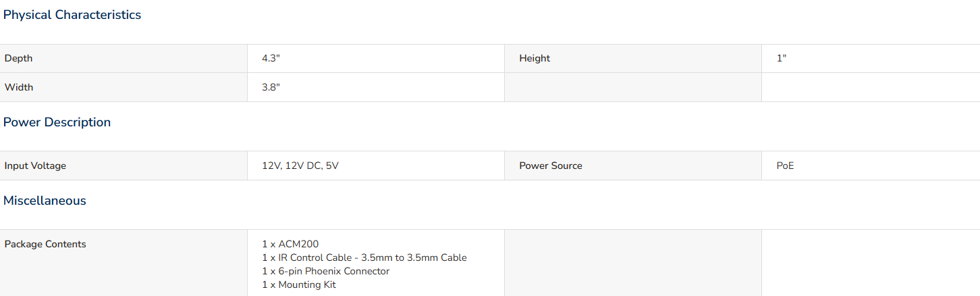Click the PoE power source value
Image resolution: width=980 pixels, height=296 pixels.
click(x=786, y=166)
